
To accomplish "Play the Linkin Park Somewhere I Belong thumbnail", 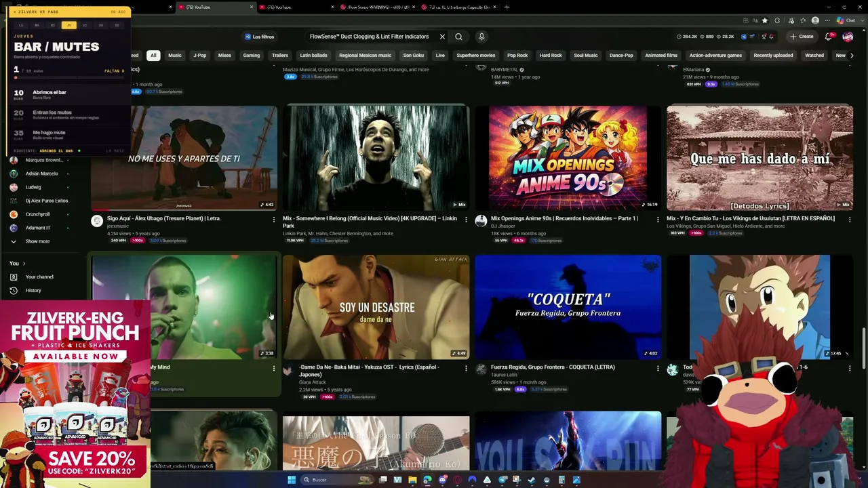I will click(x=376, y=157).
